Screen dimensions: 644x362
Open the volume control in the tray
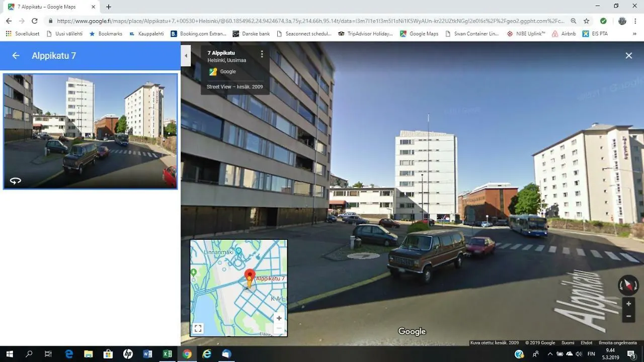point(579,354)
